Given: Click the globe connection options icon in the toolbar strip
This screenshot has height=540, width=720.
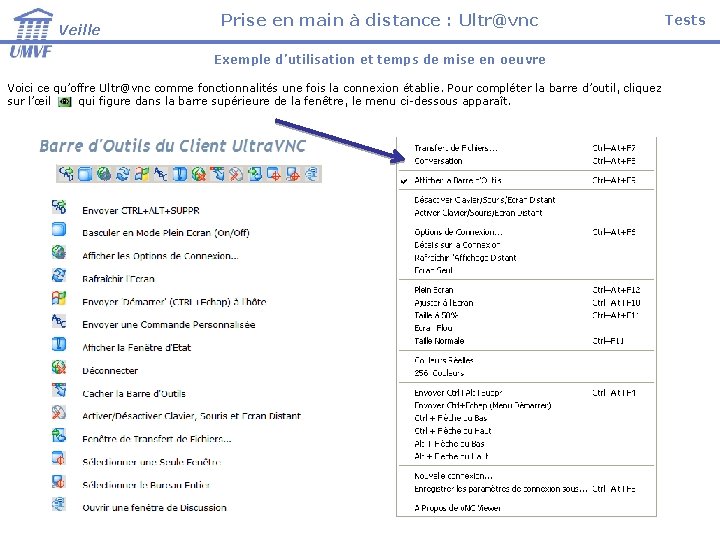Looking at the screenshot, I should click(104, 174).
